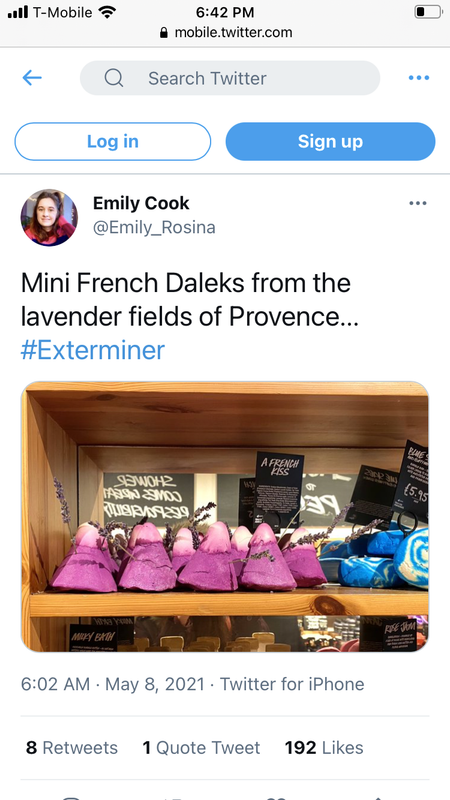Click the @Emily_Rosina handle

pos(154,228)
